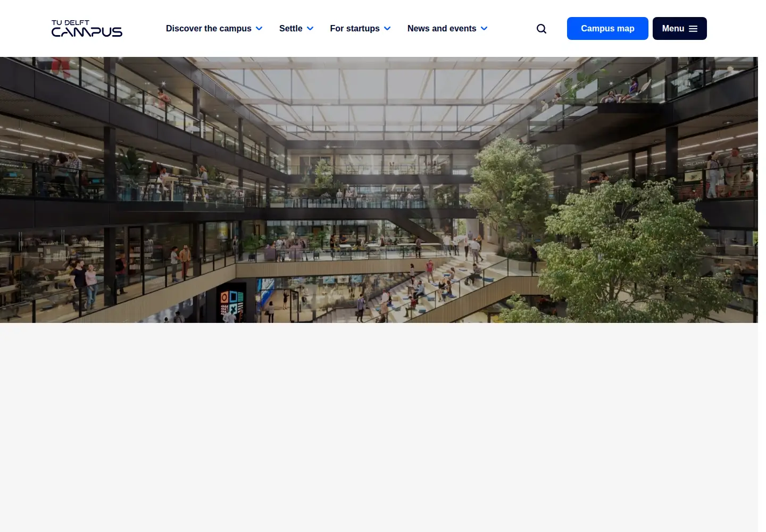Image resolution: width=766 pixels, height=532 pixels.
Task: Expand the chevron next to Settle
Action: (310, 29)
